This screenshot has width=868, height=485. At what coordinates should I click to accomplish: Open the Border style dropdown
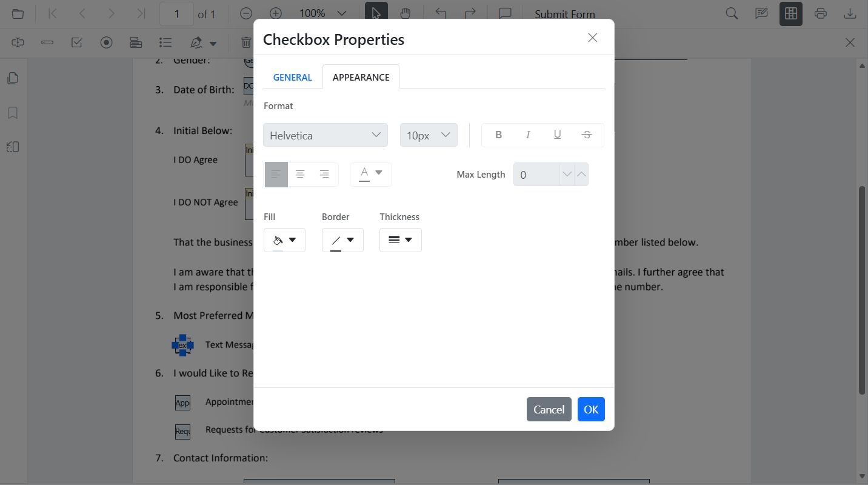click(x=342, y=239)
